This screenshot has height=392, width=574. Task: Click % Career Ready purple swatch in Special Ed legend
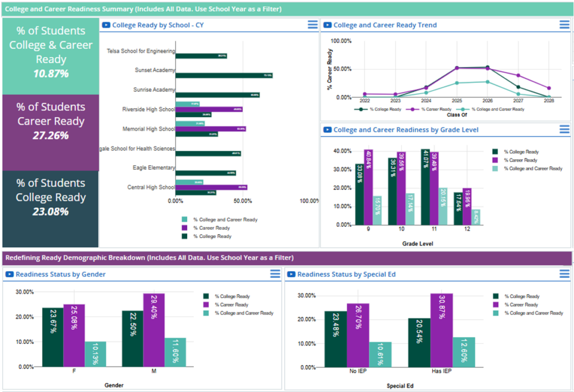point(496,305)
